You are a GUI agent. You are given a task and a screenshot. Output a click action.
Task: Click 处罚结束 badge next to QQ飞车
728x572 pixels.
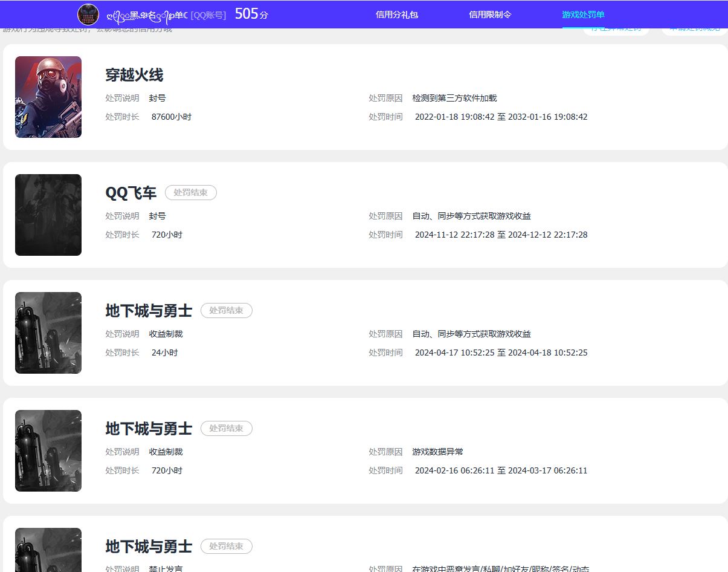(190, 193)
